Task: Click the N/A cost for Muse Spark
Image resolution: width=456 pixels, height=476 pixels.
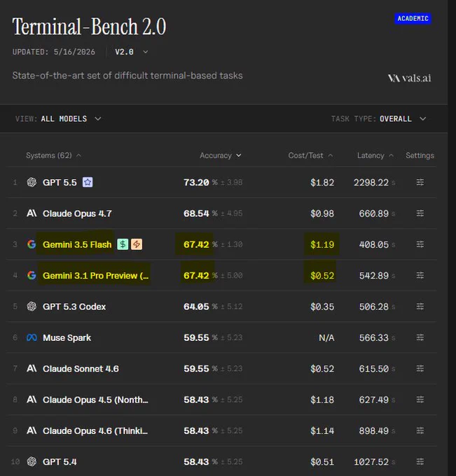Action: point(326,337)
